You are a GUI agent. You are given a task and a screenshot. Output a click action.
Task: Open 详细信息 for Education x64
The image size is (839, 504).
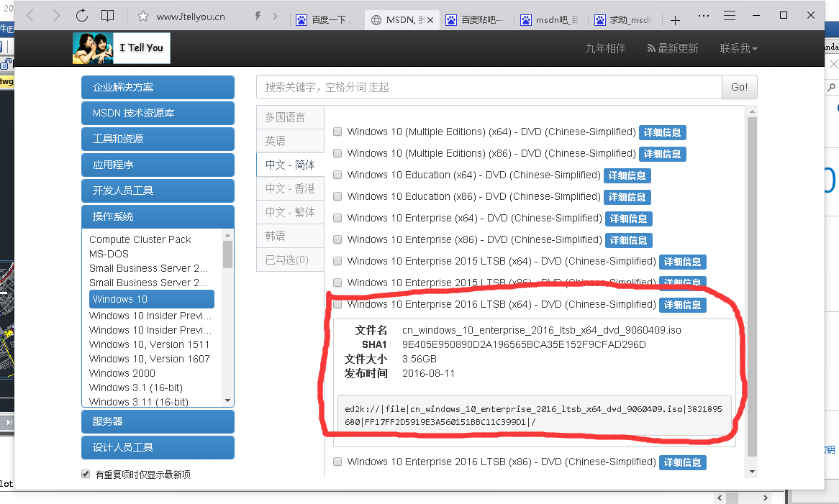pyautogui.click(x=627, y=175)
